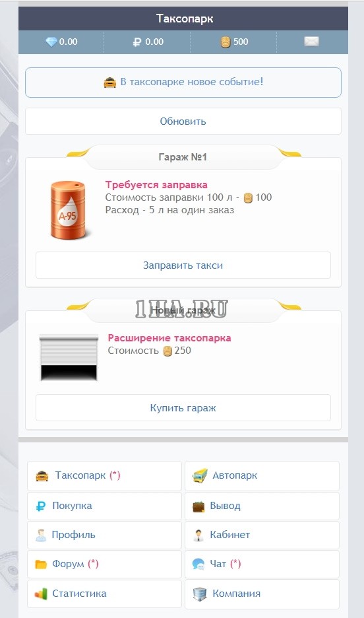Click the gold coins balance icon
364x618 pixels.
point(226,42)
